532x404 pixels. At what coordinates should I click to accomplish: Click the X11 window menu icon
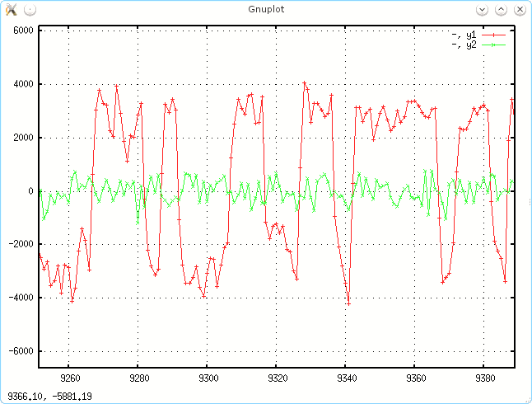pos(11,10)
